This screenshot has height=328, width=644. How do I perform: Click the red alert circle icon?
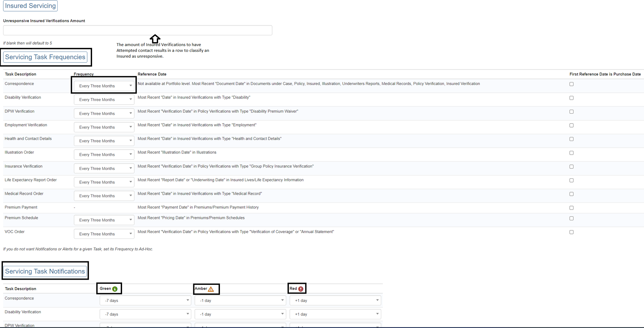click(301, 289)
